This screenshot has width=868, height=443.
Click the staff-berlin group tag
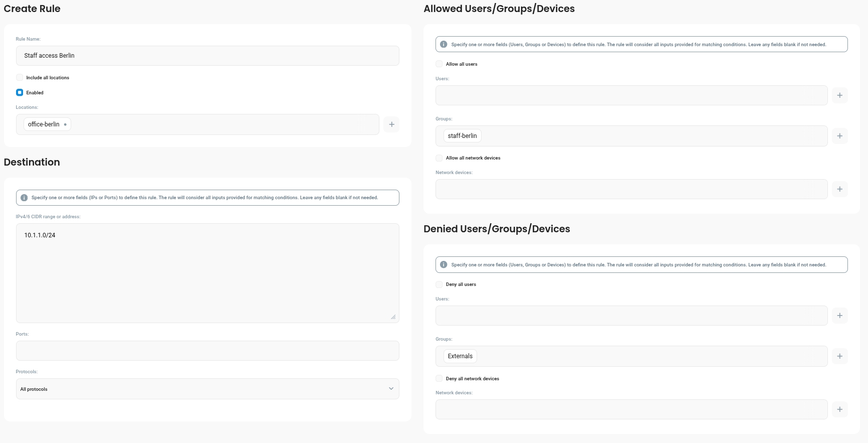462,136
